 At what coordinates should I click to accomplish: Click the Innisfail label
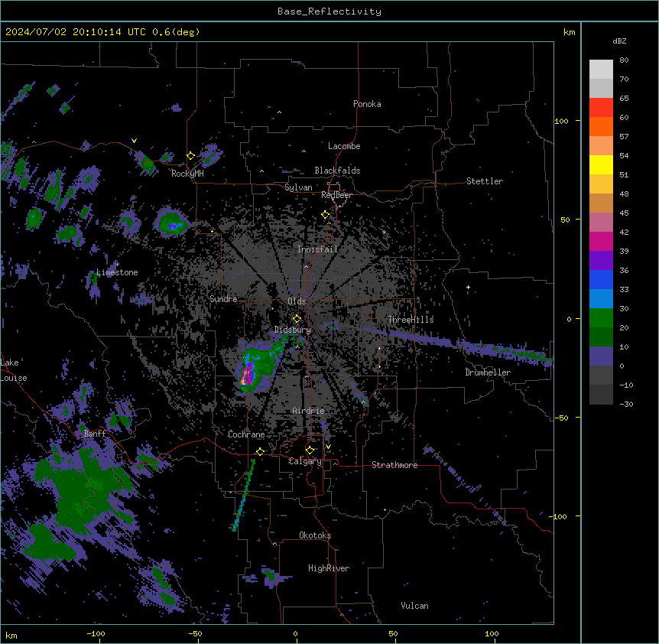[317, 249]
